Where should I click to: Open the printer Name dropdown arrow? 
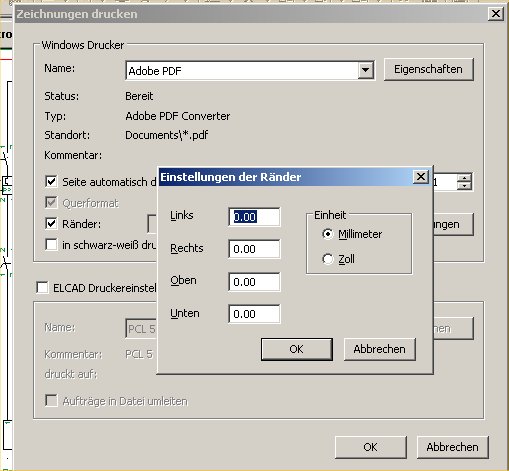point(366,70)
